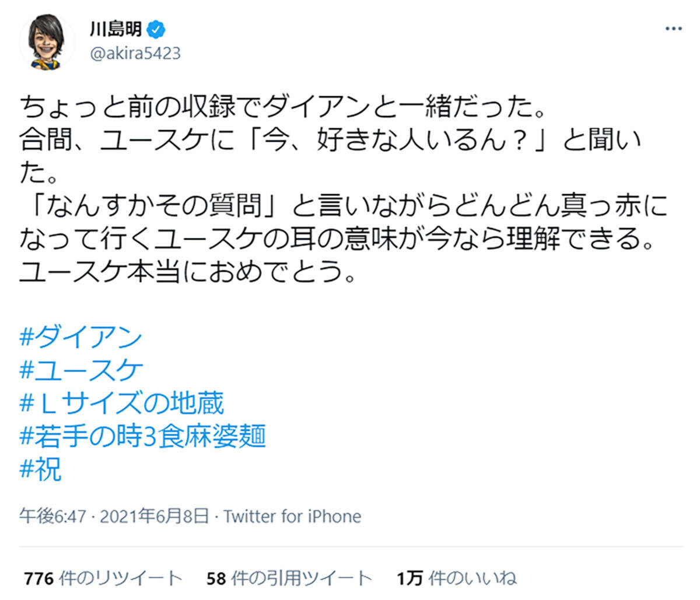View the 58 件の引用ツイート list
The image size is (700, 600).
[289, 578]
